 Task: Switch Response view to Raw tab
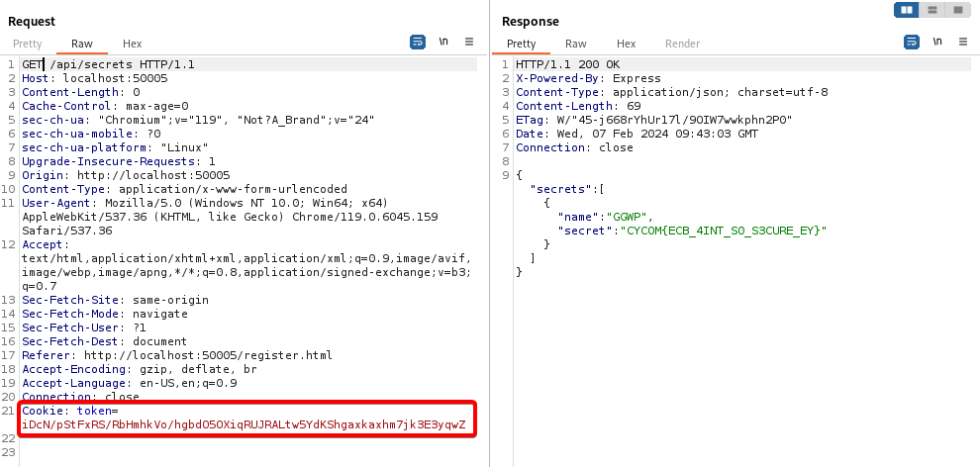tap(576, 44)
